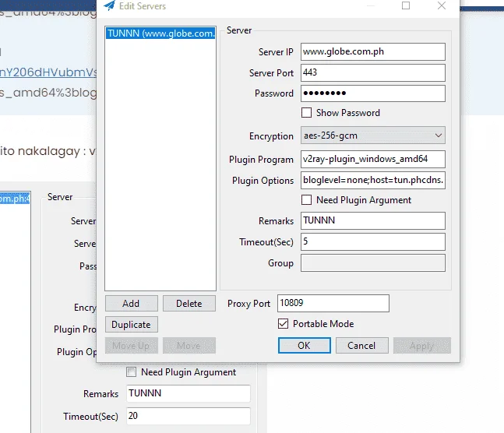
Task: Click the Plugin Options field in Edit Servers
Action: coord(373,180)
